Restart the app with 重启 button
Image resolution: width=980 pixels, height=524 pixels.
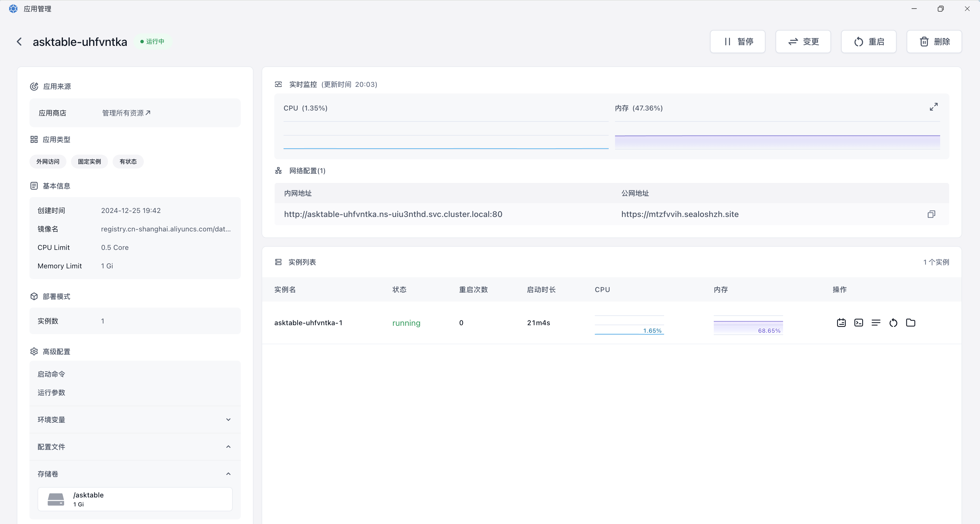[869, 42]
